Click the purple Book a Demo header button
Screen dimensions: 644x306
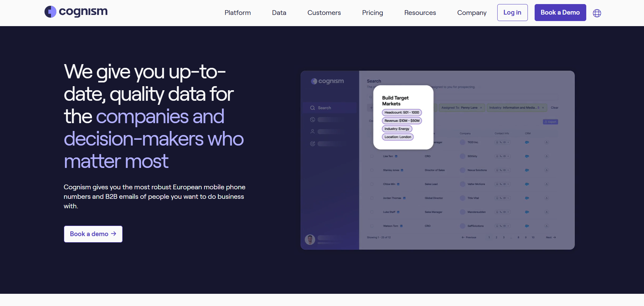(x=560, y=13)
